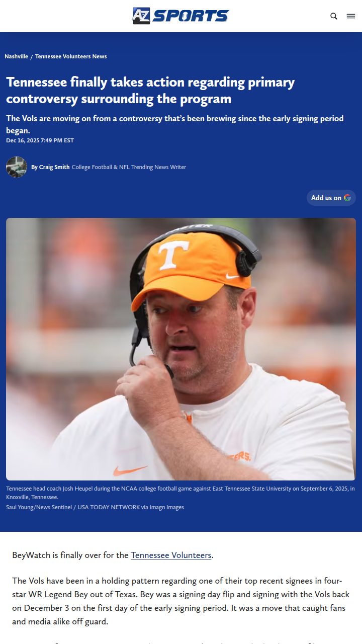362x644 pixels.
Task: Click the paragraph mentioning Legend Bey
Action: pyautogui.click(x=181, y=601)
